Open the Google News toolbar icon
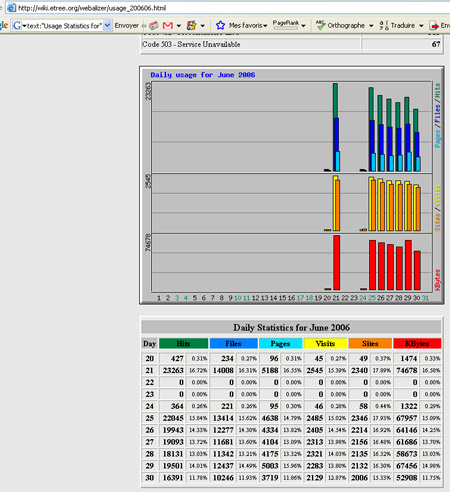The height and width of the screenshot is (492, 450). [154, 25]
